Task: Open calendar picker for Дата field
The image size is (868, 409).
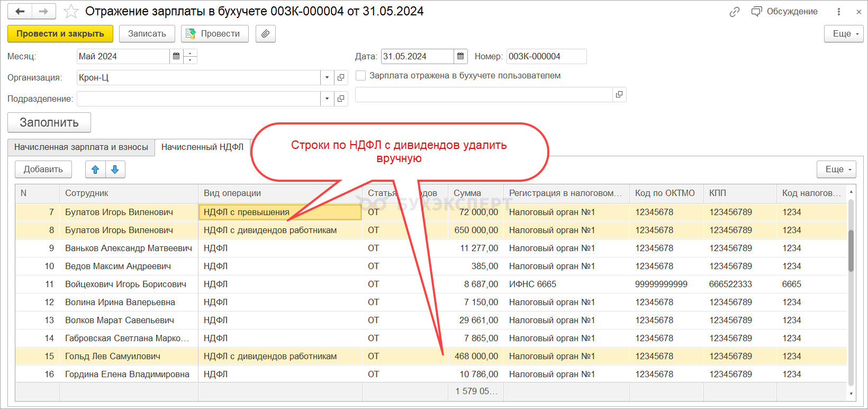Action: click(460, 56)
